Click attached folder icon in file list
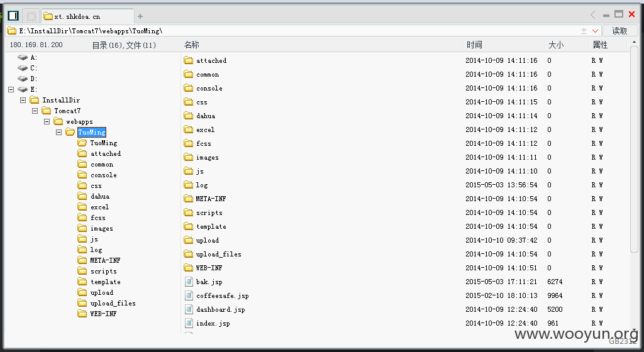644x352 pixels. pos(189,60)
